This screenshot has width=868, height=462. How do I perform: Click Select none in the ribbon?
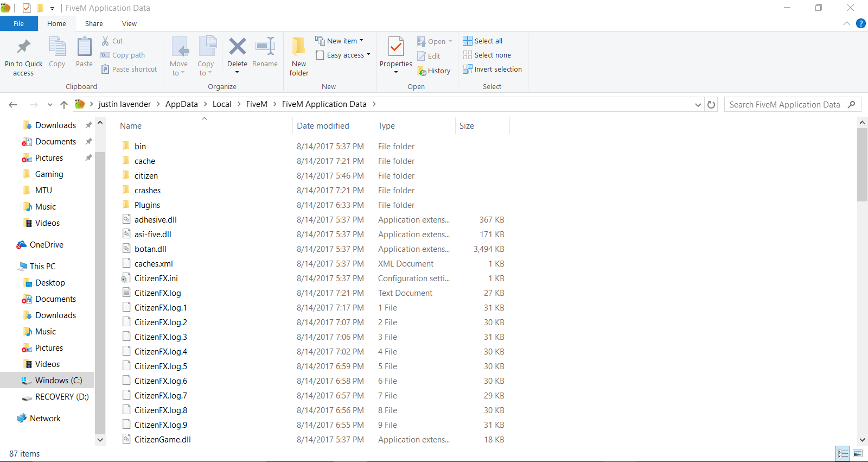point(487,55)
